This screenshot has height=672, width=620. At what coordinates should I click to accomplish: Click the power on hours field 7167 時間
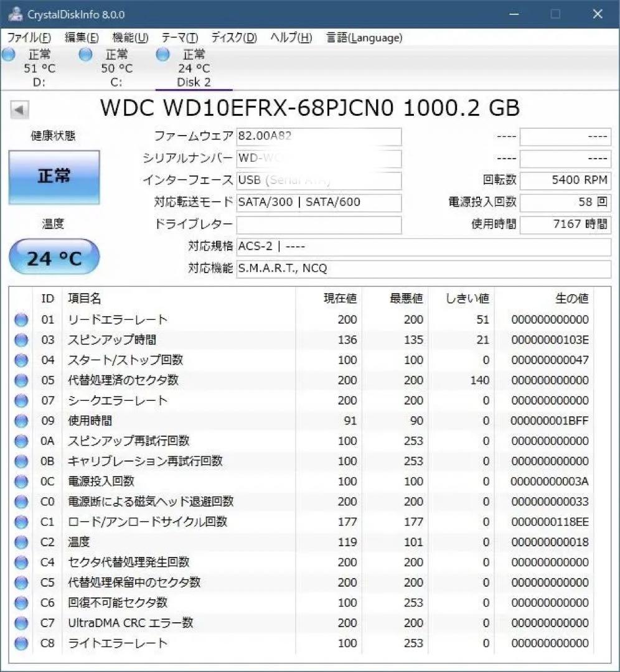pyautogui.click(x=566, y=225)
